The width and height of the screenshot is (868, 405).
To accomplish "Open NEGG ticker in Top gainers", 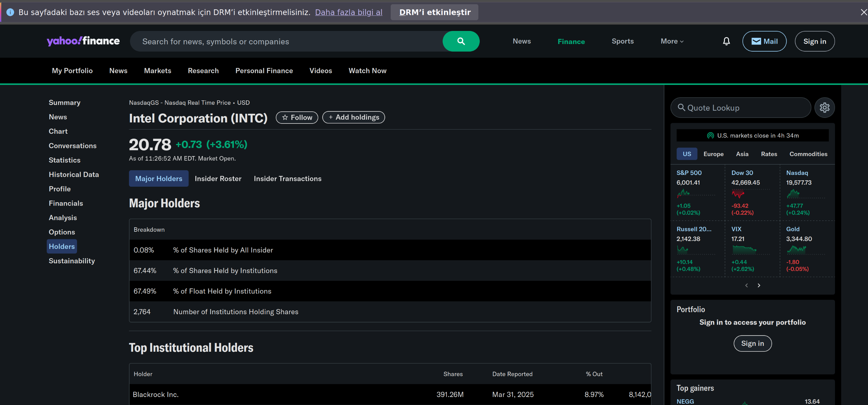I will [x=685, y=402].
